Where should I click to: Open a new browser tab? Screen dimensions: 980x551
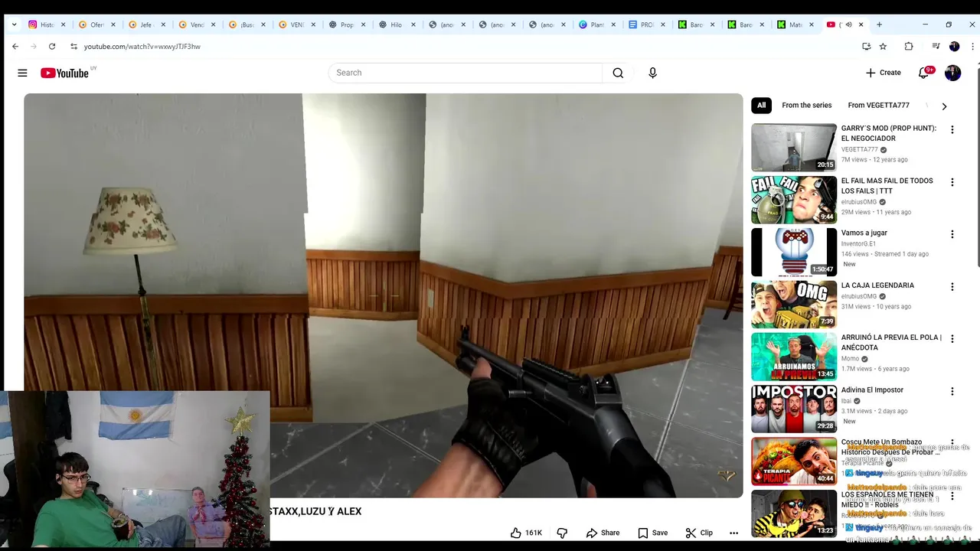pos(879,24)
